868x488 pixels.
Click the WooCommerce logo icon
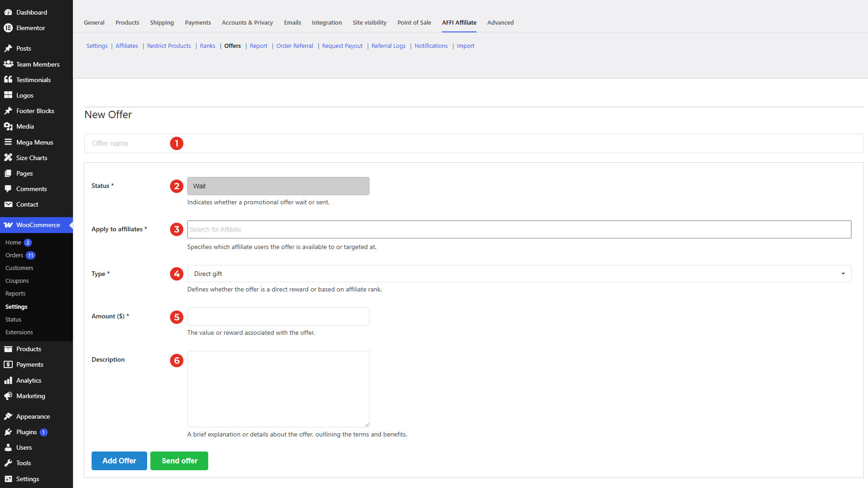[x=8, y=225]
